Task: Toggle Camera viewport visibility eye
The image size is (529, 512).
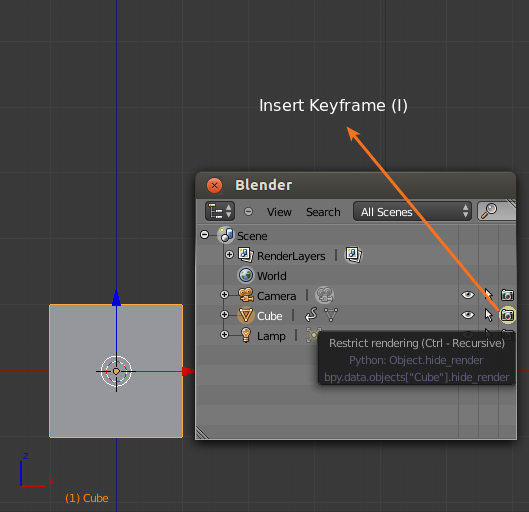Action: tap(468, 295)
